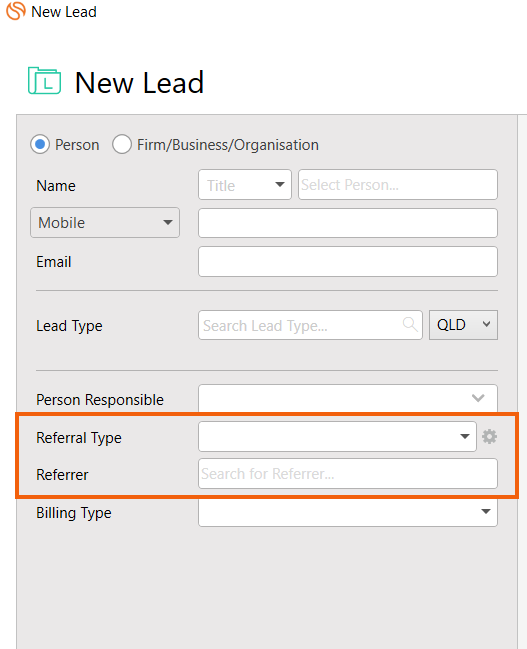Click the Search for Referrer field
527x649 pixels.
(348, 474)
